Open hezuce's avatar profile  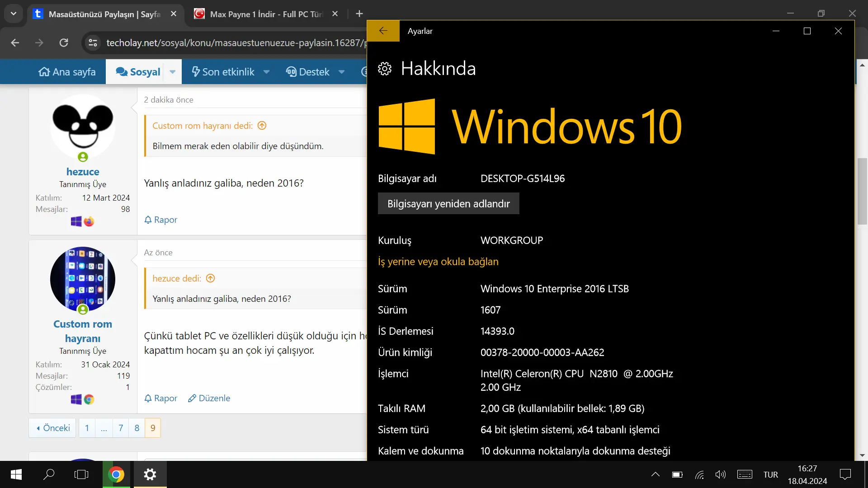[83, 127]
